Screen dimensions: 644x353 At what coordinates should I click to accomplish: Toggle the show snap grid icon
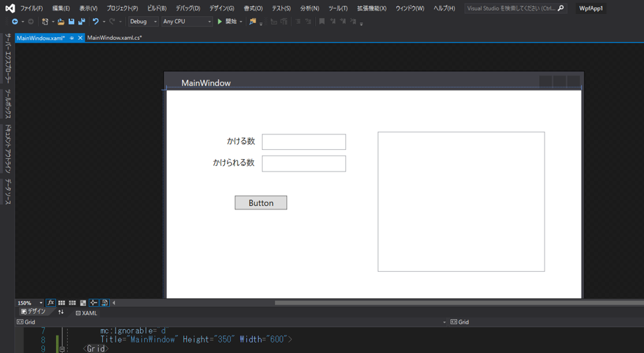tap(62, 303)
